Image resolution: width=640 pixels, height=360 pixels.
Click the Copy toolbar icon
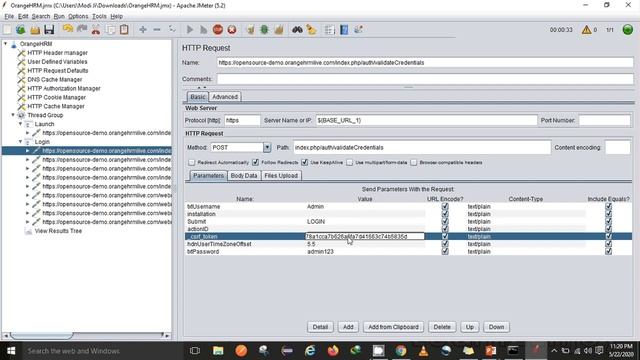(110, 30)
